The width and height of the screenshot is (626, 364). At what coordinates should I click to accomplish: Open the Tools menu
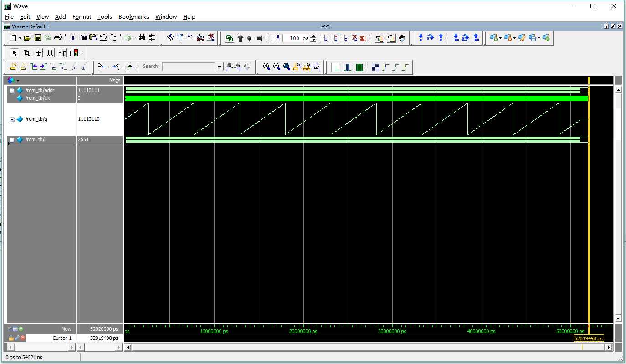[x=105, y=17]
